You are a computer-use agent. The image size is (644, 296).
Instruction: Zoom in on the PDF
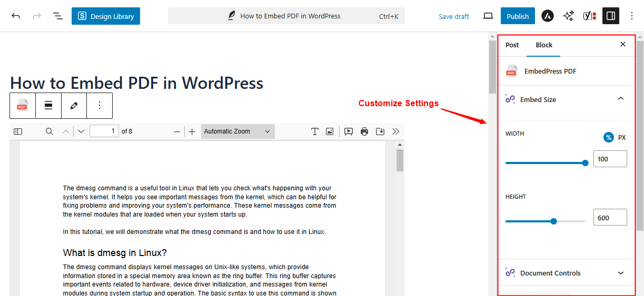pyautogui.click(x=192, y=131)
